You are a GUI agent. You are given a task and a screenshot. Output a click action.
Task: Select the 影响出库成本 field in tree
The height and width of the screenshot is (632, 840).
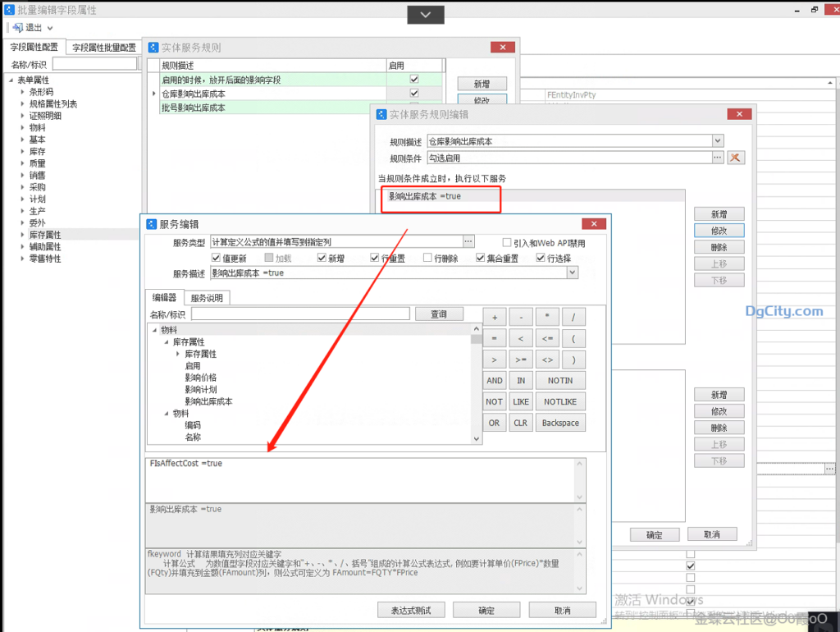(x=208, y=401)
